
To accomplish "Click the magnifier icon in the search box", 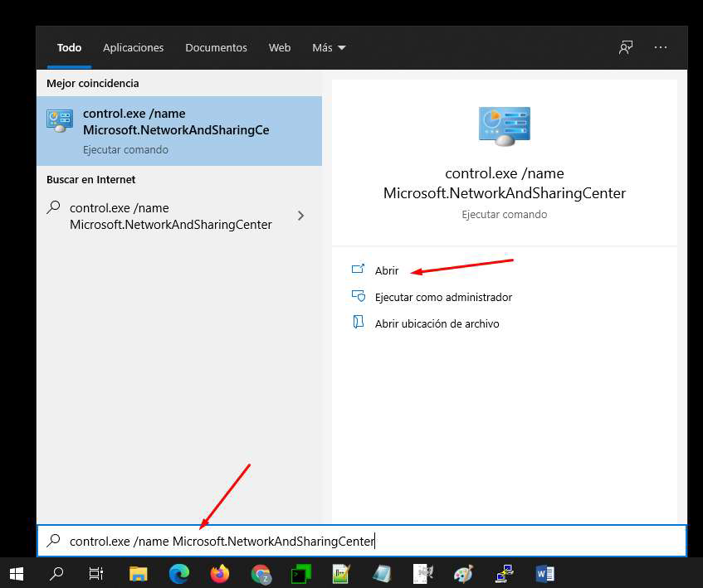I will [53, 541].
